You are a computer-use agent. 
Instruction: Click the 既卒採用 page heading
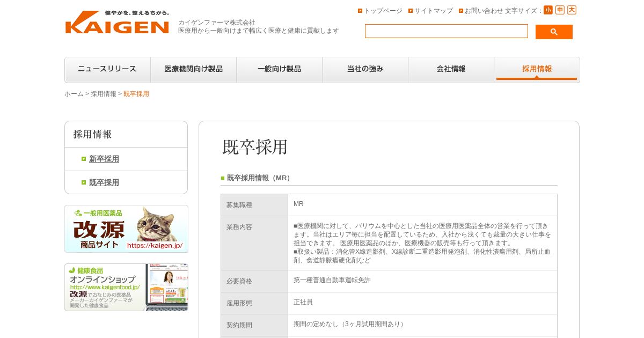(255, 147)
